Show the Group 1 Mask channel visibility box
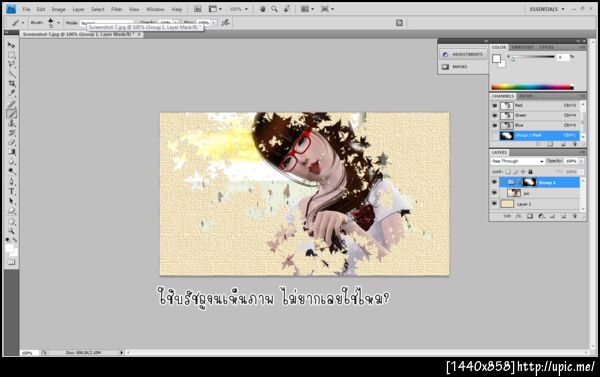Viewport: 600px width, 377px height. tap(494, 135)
